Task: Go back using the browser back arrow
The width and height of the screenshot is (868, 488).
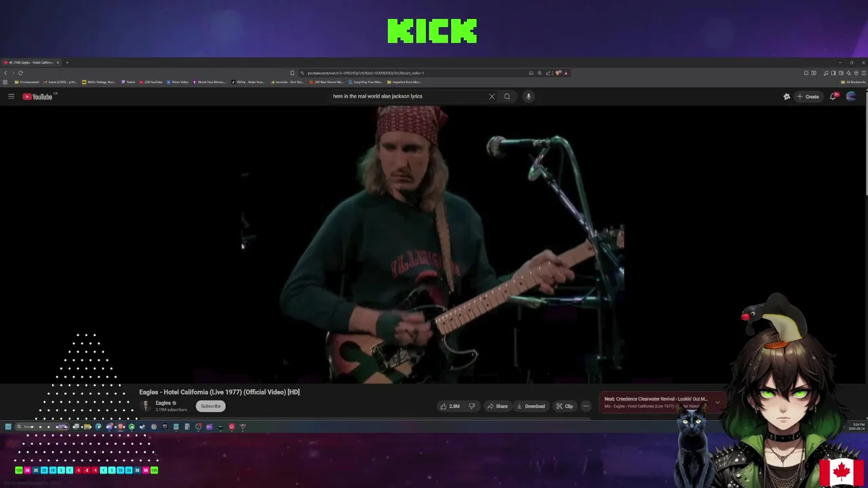Action: coord(5,73)
